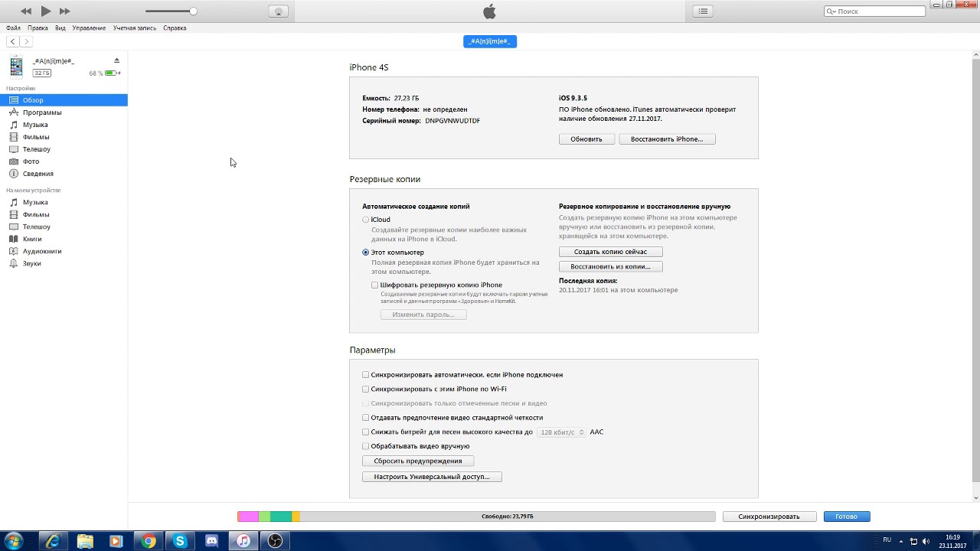Enable Синхронизировать автоматически, если iPhone подключен
The image size is (980, 551).
pos(366,375)
